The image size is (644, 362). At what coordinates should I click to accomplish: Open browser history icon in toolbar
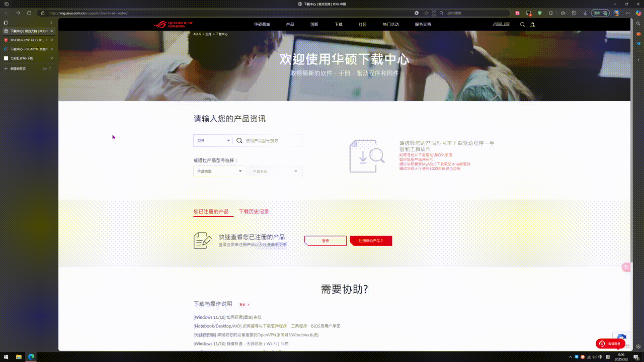click(x=574, y=13)
